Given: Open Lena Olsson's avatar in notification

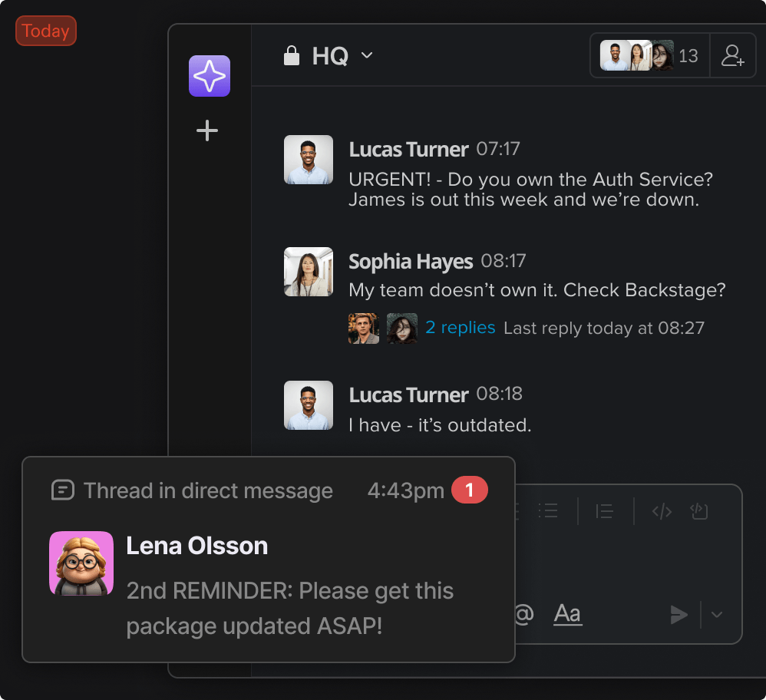Looking at the screenshot, I should [81, 563].
